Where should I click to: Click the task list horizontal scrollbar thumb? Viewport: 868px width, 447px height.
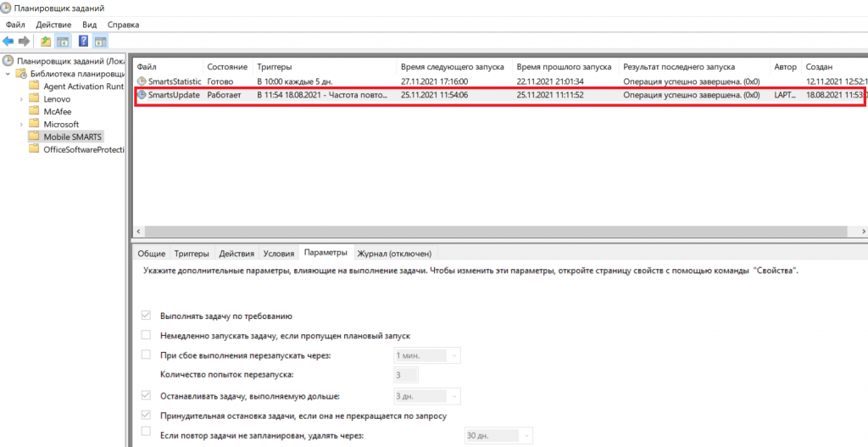point(496,231)
